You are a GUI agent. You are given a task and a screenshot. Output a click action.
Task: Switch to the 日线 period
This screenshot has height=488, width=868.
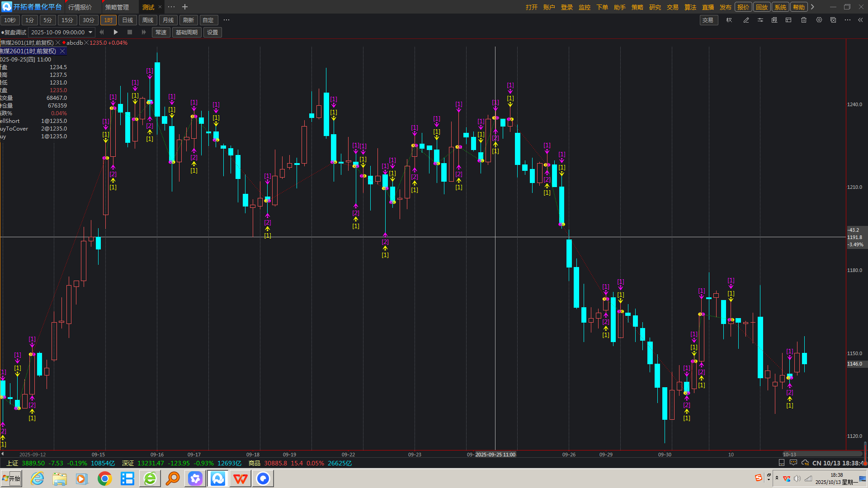coord(127,20)
